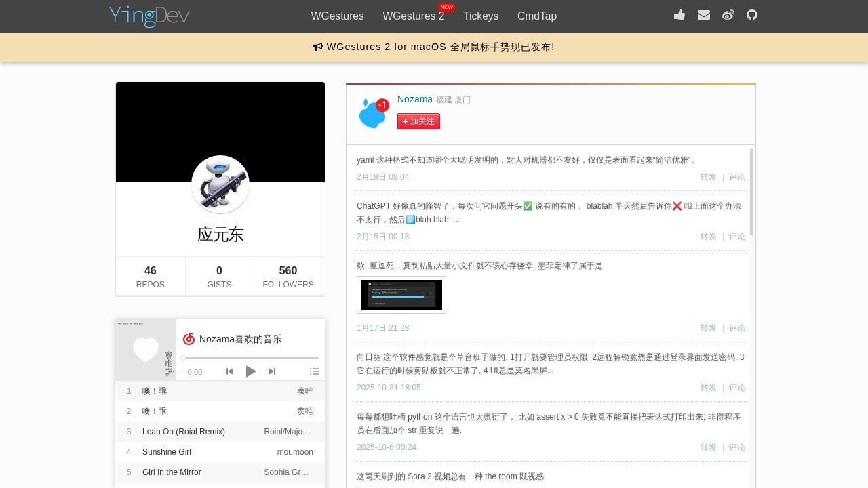Toggle the playlist list icon
Viewport: 868px width, 488px height.
click(314, 371)
